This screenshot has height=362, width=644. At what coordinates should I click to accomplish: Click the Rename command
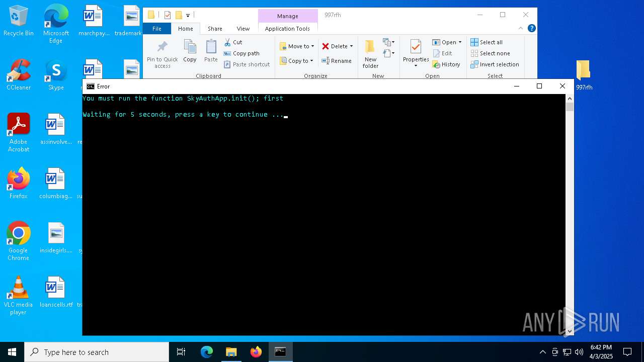coord(337,61)
